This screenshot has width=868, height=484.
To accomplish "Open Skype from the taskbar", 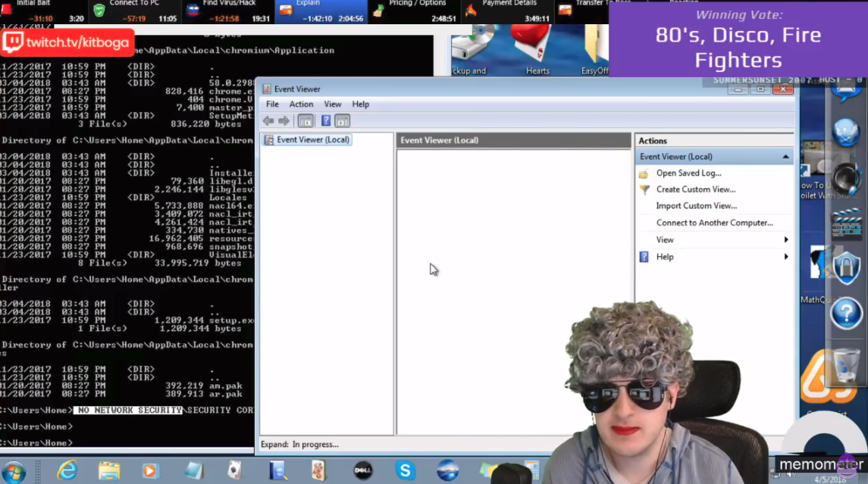I will coord(405,470).
